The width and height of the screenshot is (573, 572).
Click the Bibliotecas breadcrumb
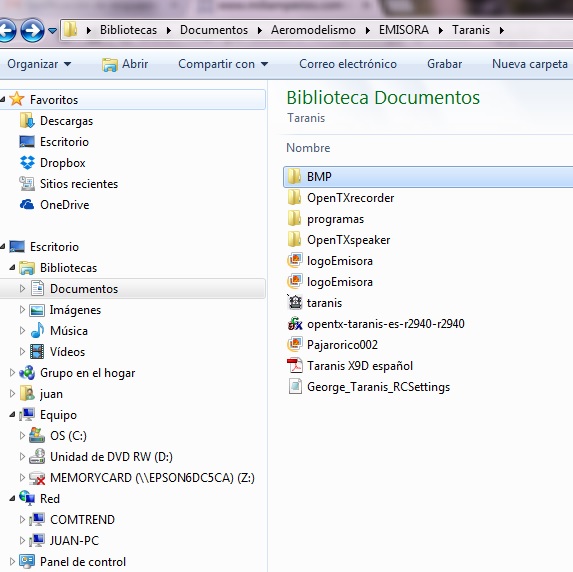coord(128,30)
